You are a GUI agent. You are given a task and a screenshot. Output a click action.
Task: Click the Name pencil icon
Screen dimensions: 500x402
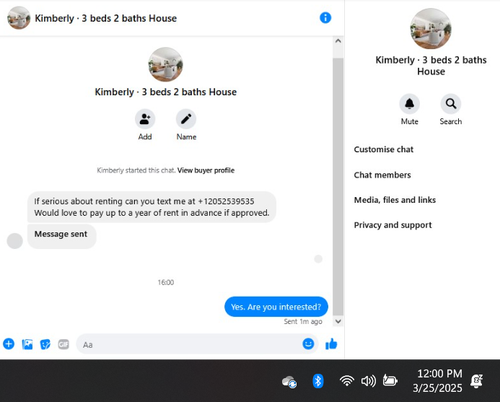(x=186, y=119)
